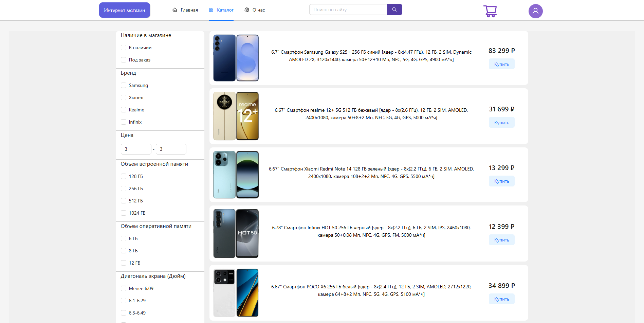
Task: Click the 13 299 ₽ price
Action: pos(501,168)
